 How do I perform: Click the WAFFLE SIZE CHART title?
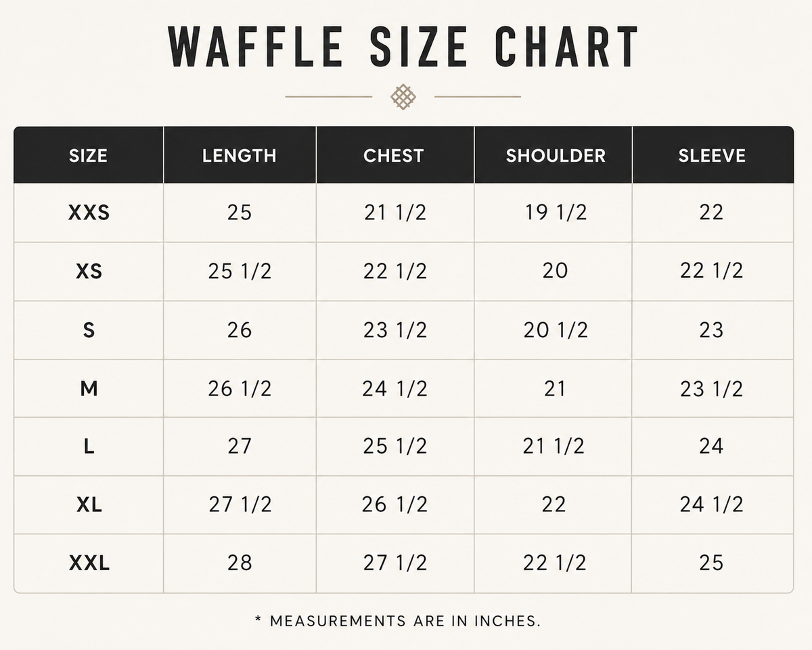point(403,47)
